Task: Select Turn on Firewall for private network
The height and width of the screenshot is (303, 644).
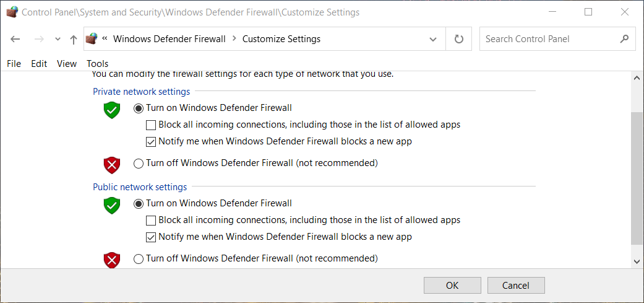Action: [139, 108]
